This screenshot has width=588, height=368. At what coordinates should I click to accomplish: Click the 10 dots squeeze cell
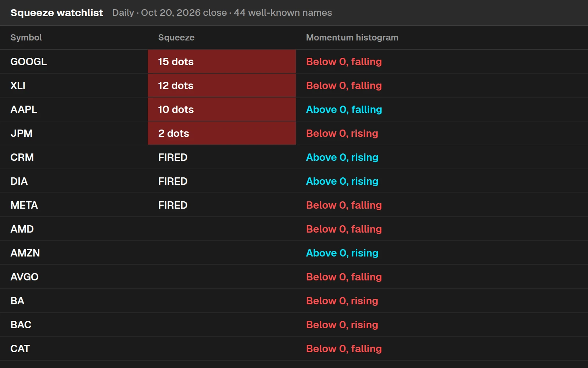tap(222, 109)
